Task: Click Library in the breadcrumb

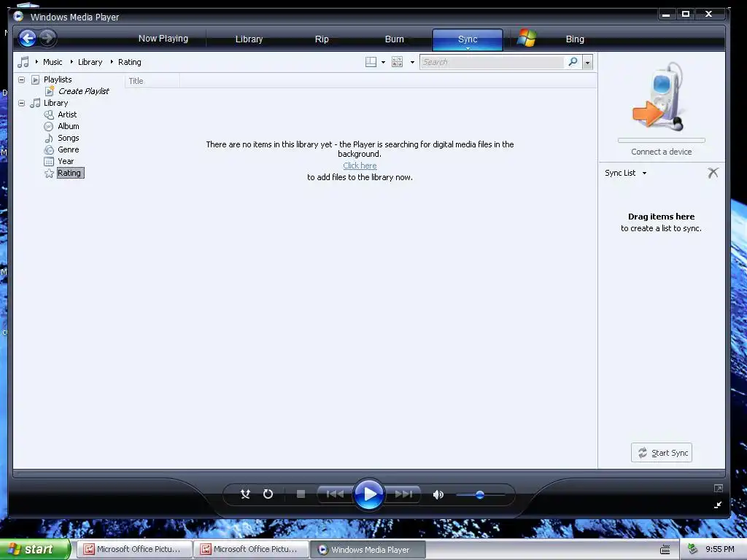Action: (x=90, y=62)
